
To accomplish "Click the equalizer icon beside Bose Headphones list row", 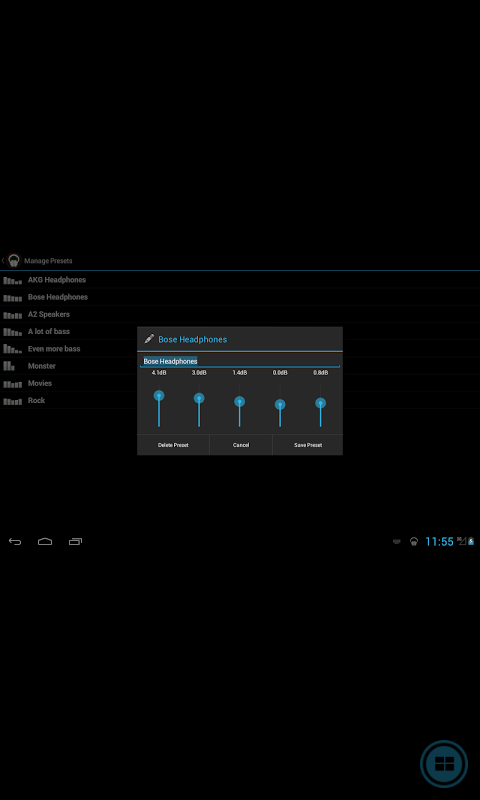I will click(13, 297).
